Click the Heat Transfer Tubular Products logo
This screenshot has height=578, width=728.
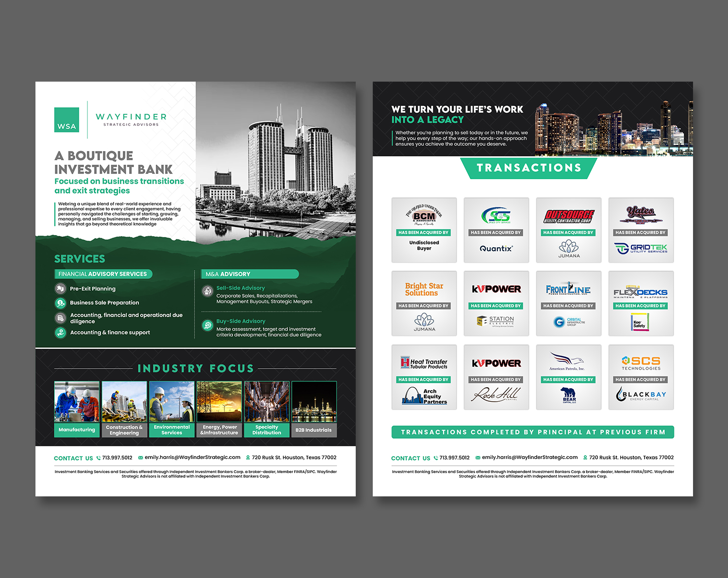tap(424, 363)
